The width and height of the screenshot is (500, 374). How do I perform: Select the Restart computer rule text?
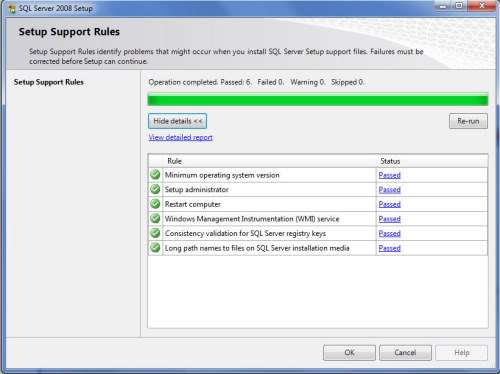click(193, 204)
